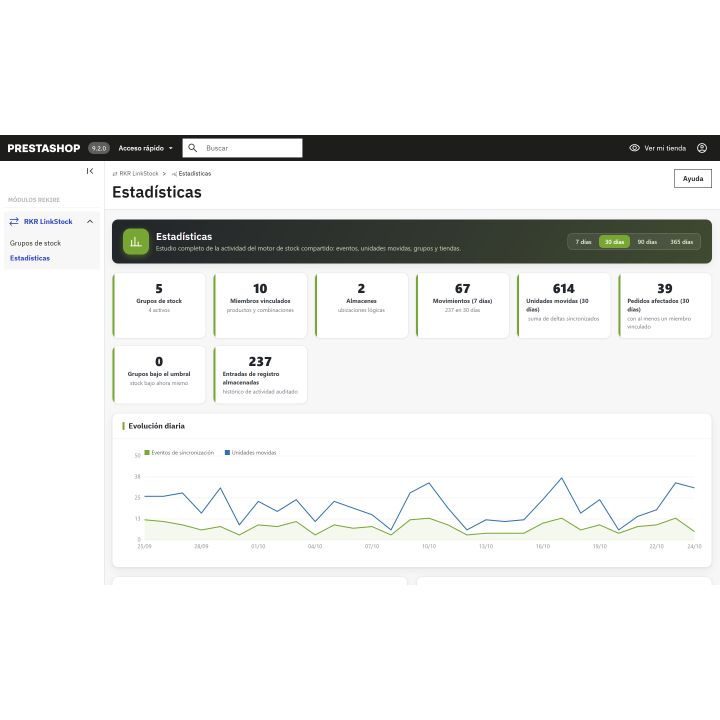Image resolution: width=720 pixels, height=720 pixels.
Task: Click the 9.2.0 version badge
Action: (99, 148)
